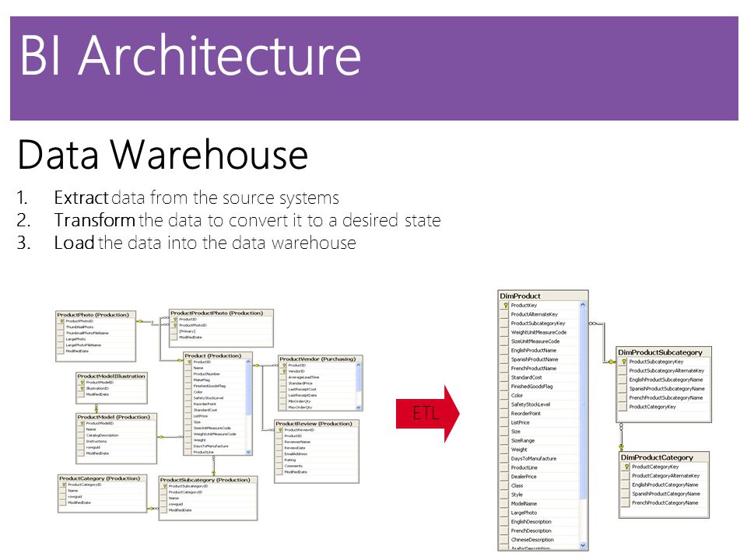Viewport: 747px width, 560px height.
Task: Select ProductSubcategoryAlternateKey row in DimProductSubcategory
Action: [663, 371]
